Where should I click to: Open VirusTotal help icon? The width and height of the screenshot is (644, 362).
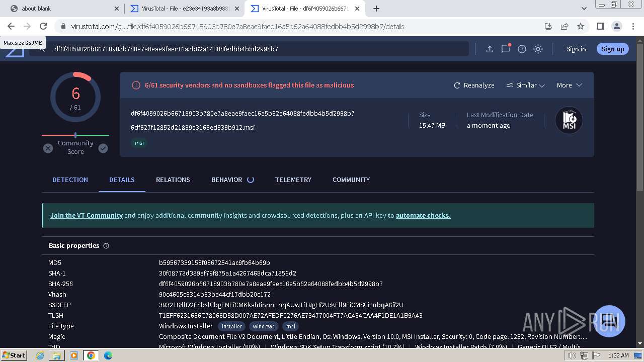tap(522, 49)
